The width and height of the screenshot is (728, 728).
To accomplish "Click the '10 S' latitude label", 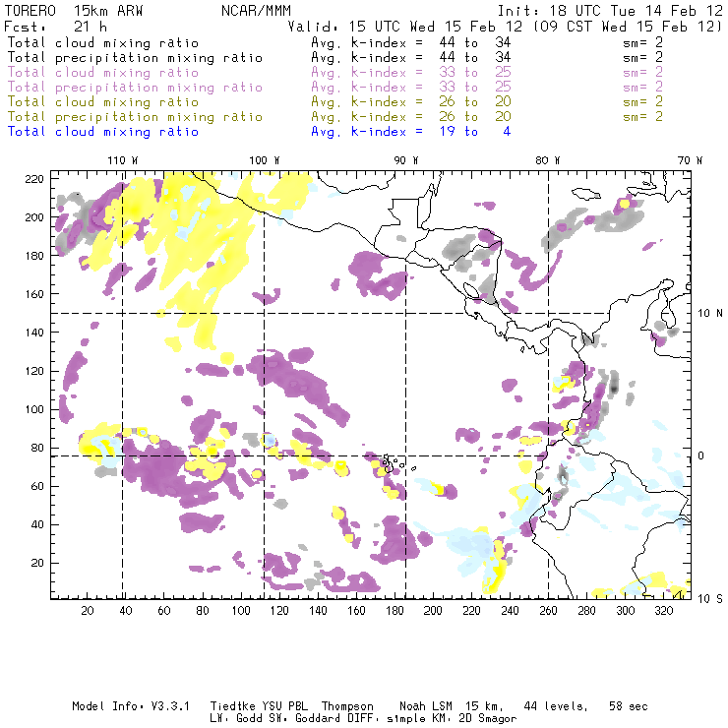I will 710,598.
